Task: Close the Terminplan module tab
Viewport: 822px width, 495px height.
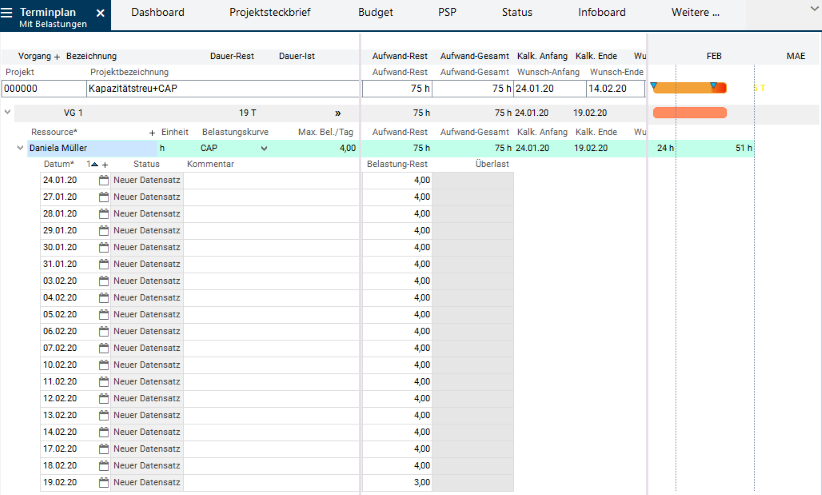Action: click(x=100, y=13)
